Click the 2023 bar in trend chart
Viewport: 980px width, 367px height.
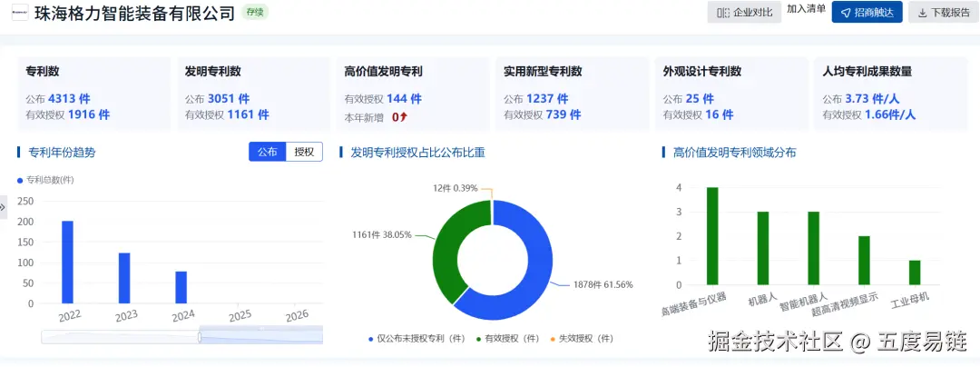(x=124, y=278)
